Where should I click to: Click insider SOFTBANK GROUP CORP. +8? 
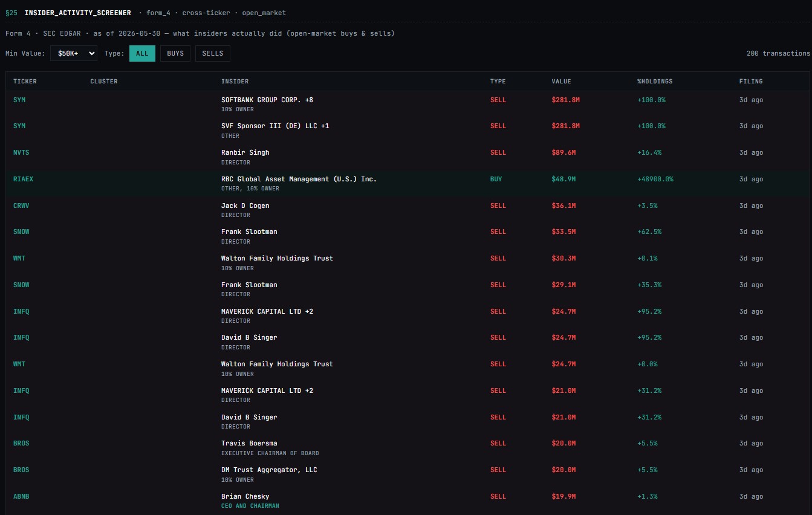point(267,100)
